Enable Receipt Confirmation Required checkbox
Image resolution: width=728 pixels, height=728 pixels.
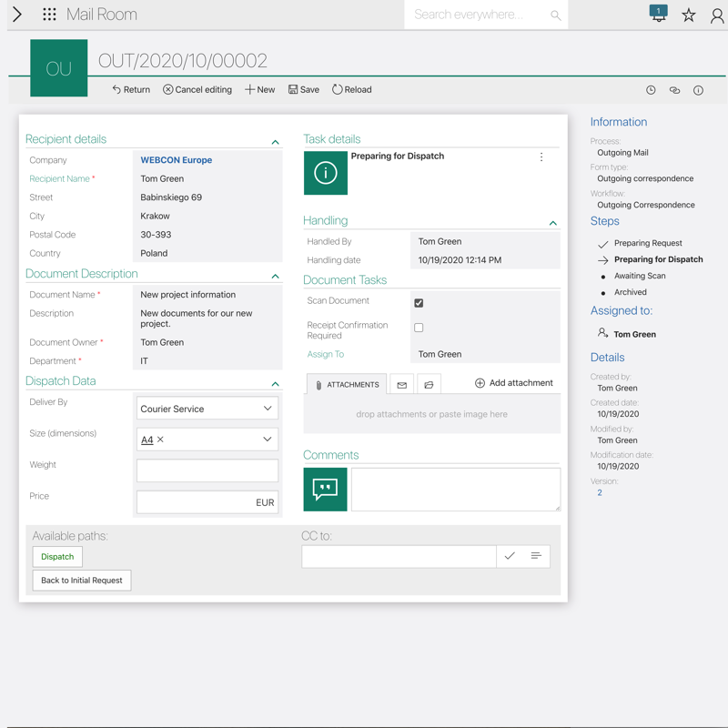(419, 328)
